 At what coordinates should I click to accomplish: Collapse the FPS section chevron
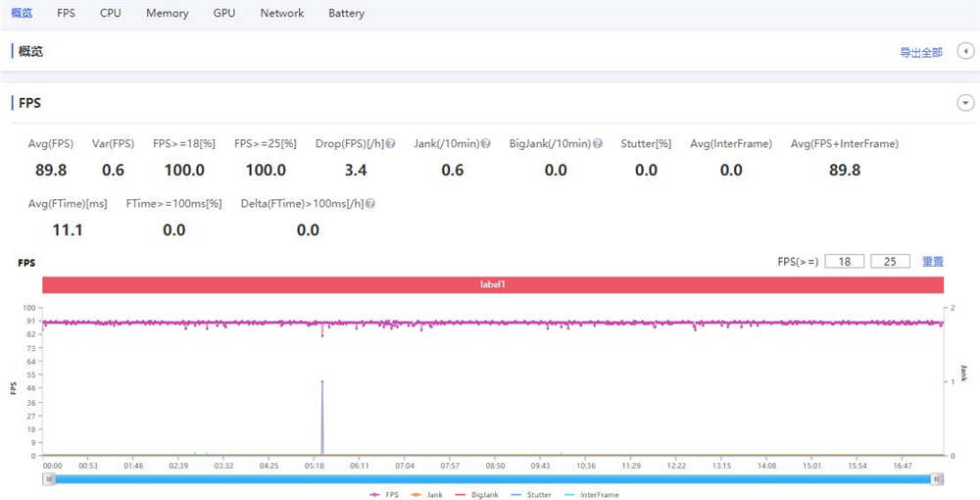coord(965,103)
